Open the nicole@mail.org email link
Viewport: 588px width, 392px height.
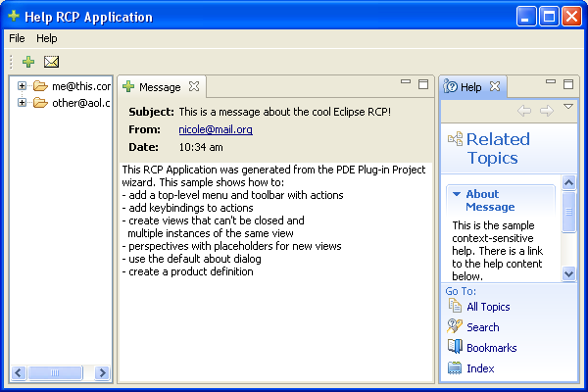216,129
